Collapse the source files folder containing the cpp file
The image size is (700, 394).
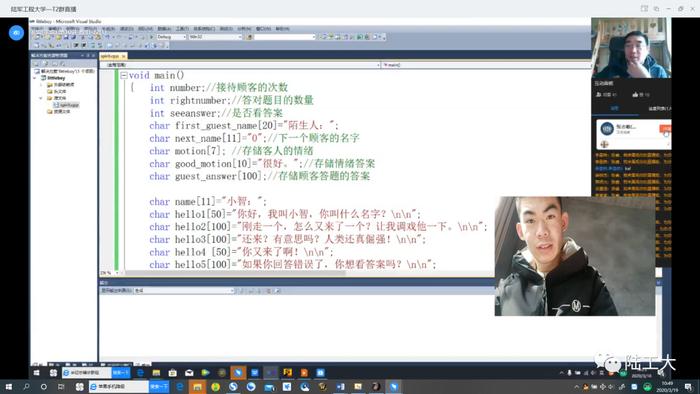point(41,98)
